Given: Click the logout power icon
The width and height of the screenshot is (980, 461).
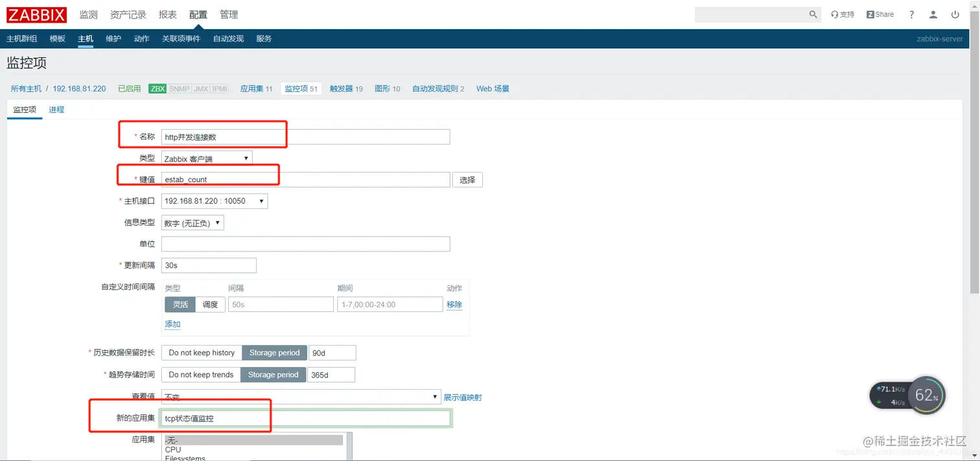Looking at the screenshot, I should pyautogui.click(x=955, y=14).
